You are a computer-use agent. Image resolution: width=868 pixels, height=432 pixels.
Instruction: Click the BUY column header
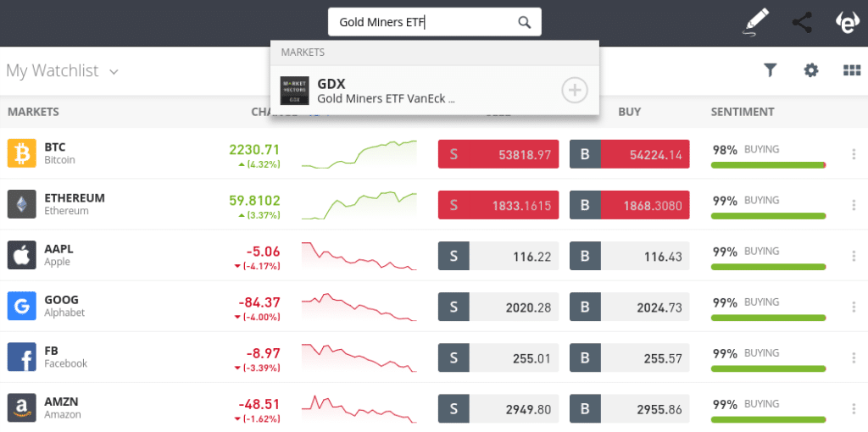tap(630, 112)
